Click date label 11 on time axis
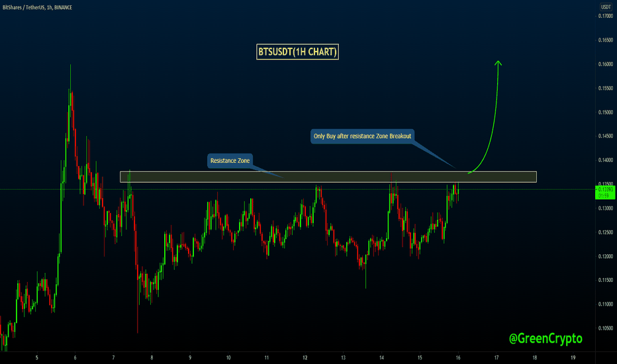This screenshot has width=617, height=364. (x=267, y=357)
